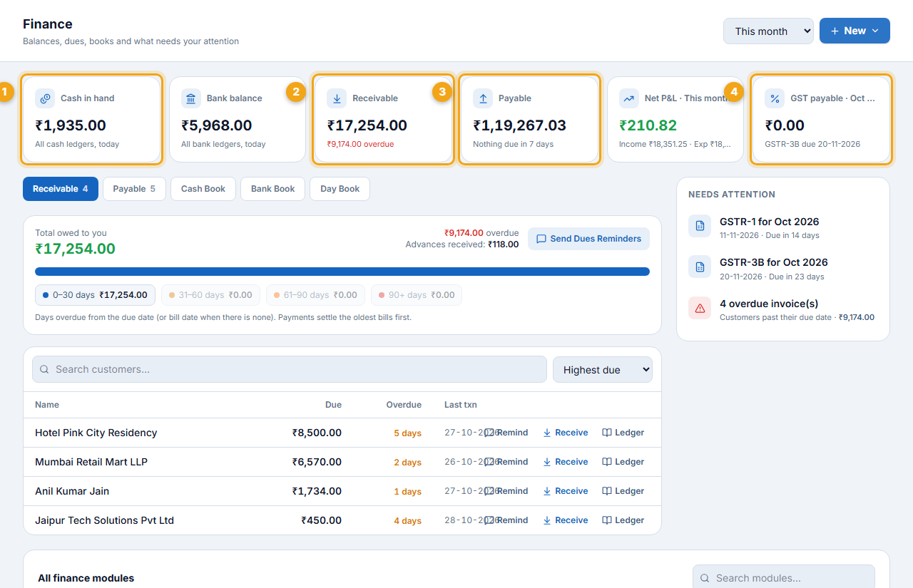Click the magnifier icon in Search modules
The height and width of the screenshot is (588, 913).
click(x=705, y=579)
